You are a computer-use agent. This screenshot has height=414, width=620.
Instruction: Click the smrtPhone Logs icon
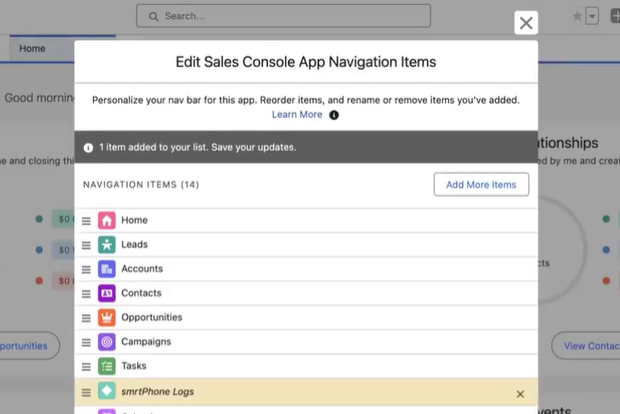[x=107, y=393]
